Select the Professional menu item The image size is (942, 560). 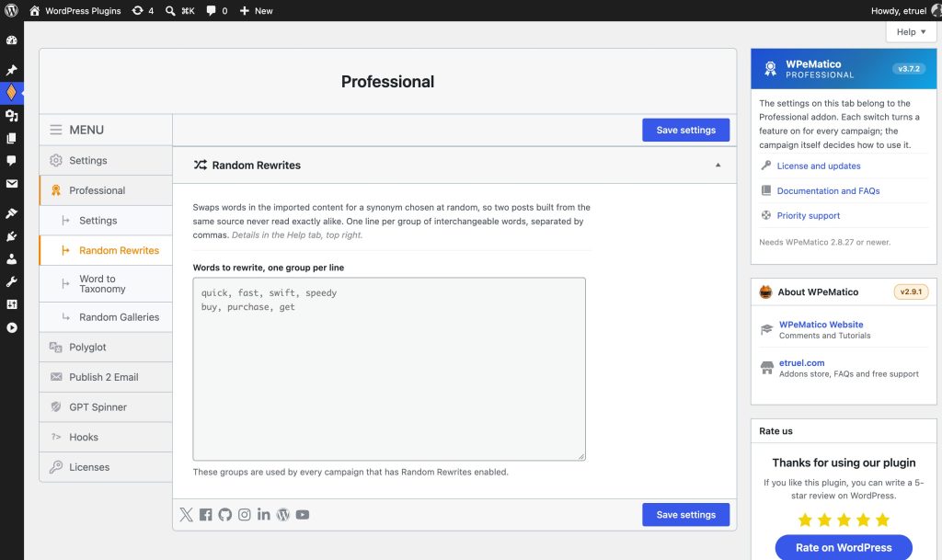pos(106,190)
